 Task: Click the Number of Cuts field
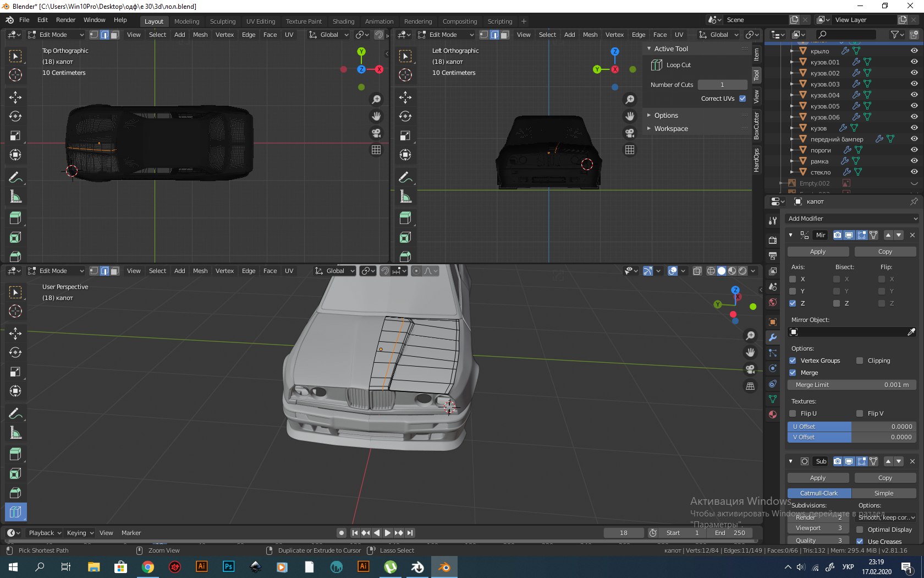coord(722,85)
